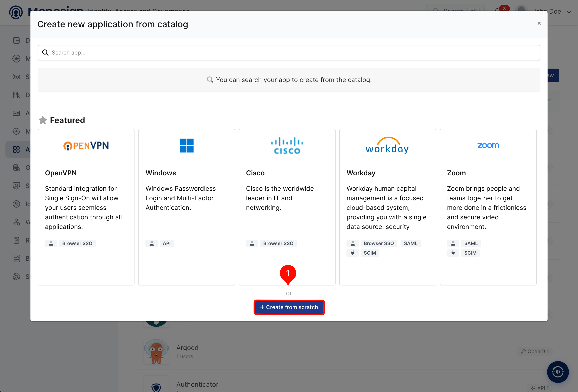Choose the Zoom logo
The image size is (578, 392).
(488, 145)
